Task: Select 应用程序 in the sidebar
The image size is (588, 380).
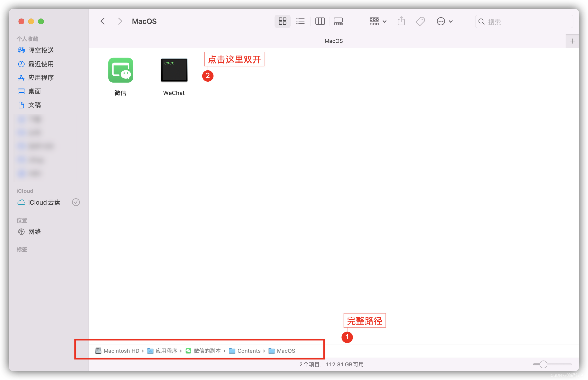Action: (x=41, y=78)
